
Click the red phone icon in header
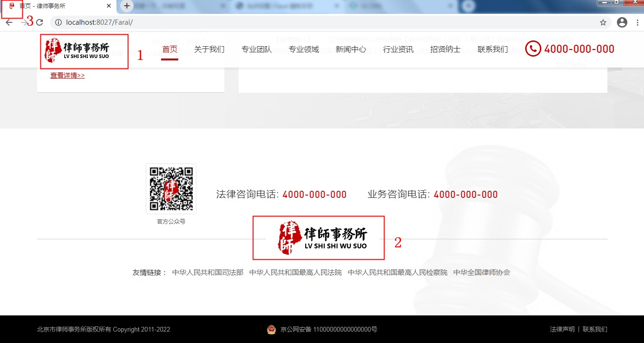click(533, 49)
